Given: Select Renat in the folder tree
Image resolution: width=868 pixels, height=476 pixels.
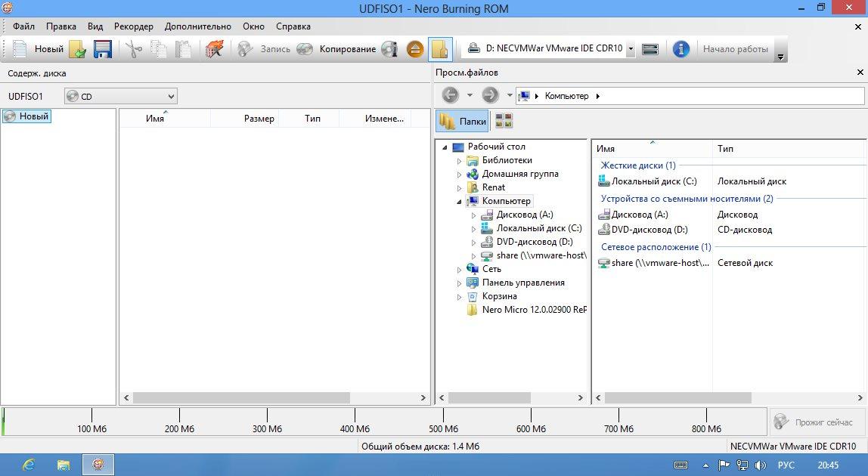Looking at the screenshot, I should (493, 187).
